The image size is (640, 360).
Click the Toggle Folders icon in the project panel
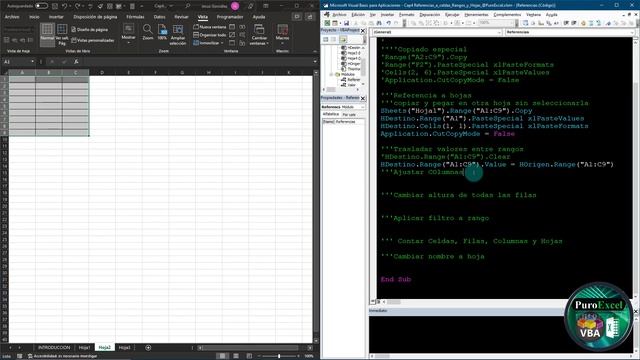343,40
